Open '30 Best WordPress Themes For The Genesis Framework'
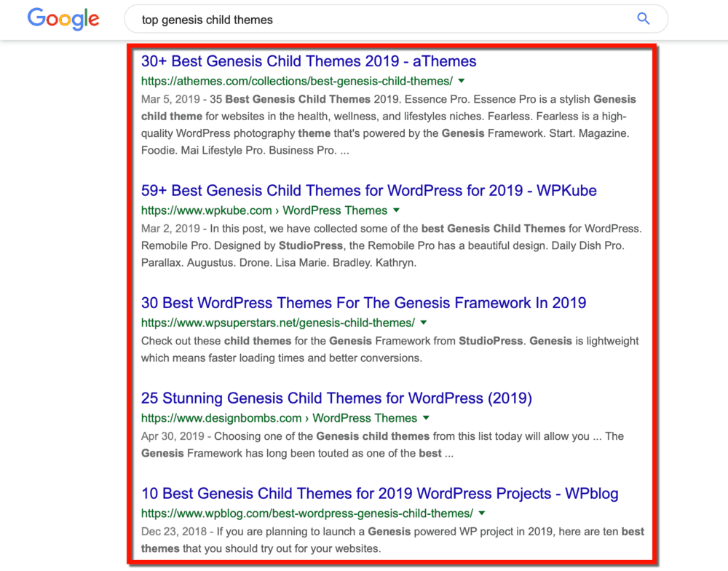728x571 pixels. pyautogui.click(x=363, y=303)
